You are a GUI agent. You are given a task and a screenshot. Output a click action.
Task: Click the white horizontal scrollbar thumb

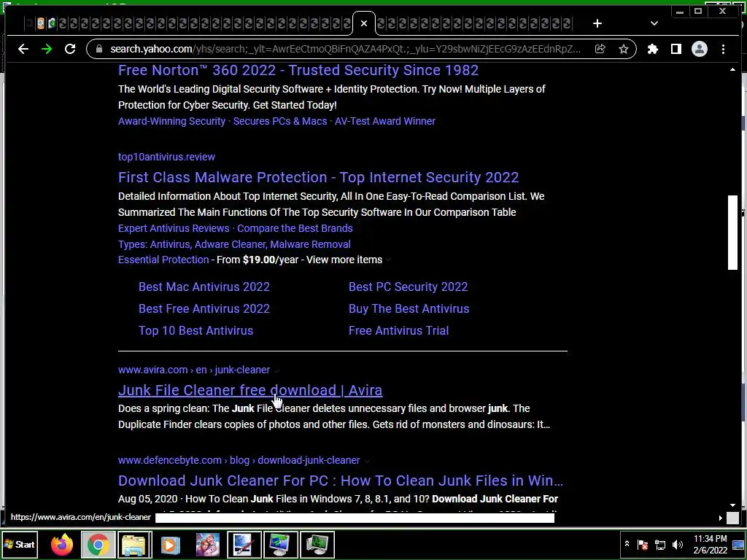(x=355, y=518)
